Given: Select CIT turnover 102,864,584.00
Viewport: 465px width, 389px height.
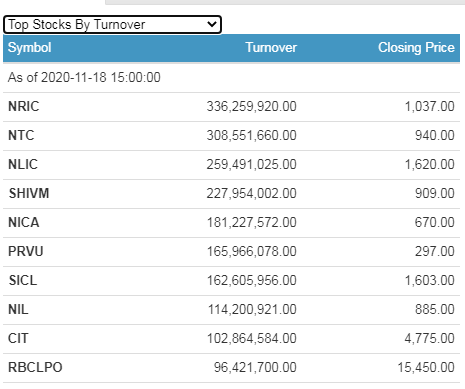Looking at the screenshot, I should tap(252, 339).
